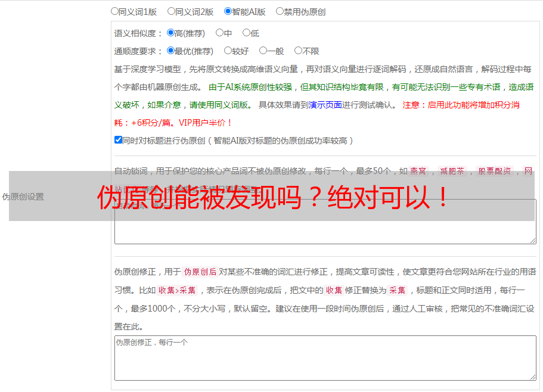
Task: Select 禁用伪原创 to disable rewriting
Action: point(280,11)
